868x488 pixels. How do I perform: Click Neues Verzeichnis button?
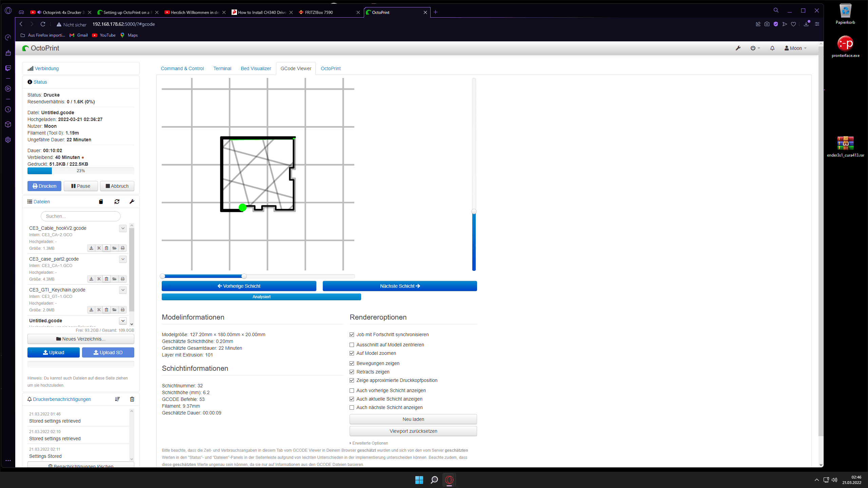pyautogui.click(x=81, y=339)
